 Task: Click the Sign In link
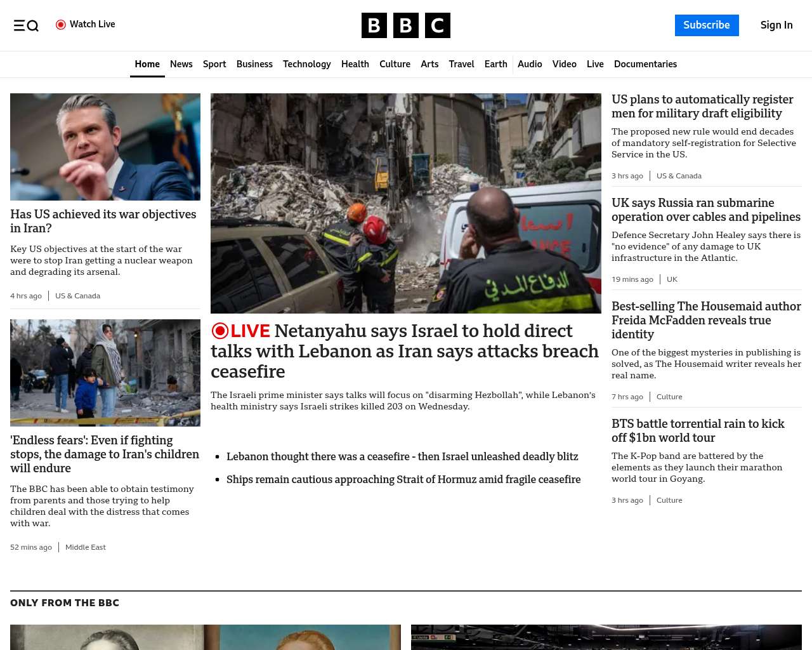tap(776, 25)
